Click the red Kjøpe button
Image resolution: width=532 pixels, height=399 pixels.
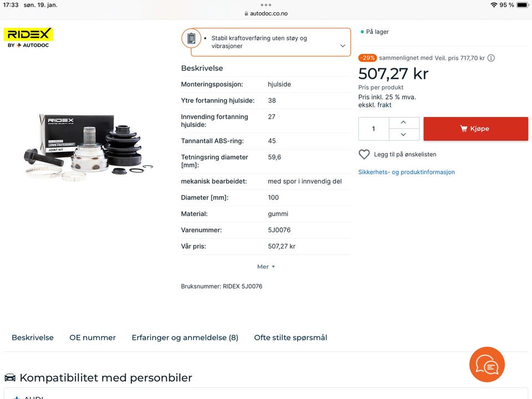pyautogui.click(x=475, y=129)
